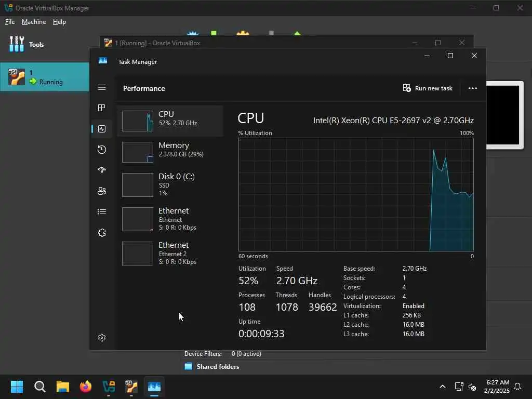Open Processes page icon in Task Manager

tap(102, 108)
